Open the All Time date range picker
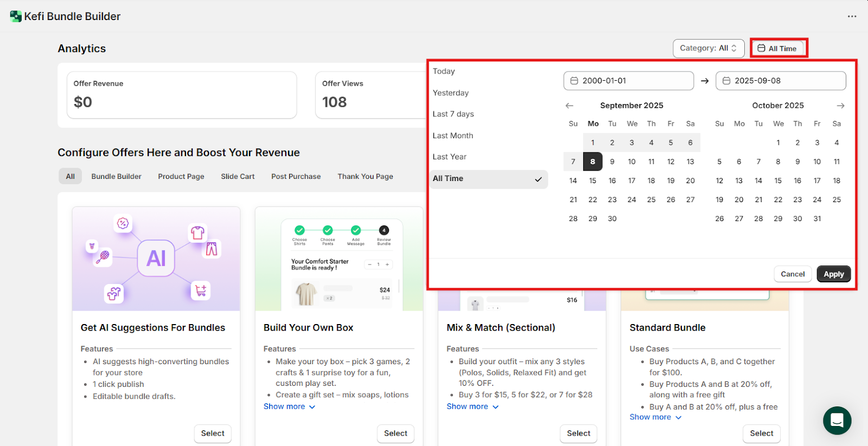This screenshot has width=868, height=446. click(x=778, y=48)
